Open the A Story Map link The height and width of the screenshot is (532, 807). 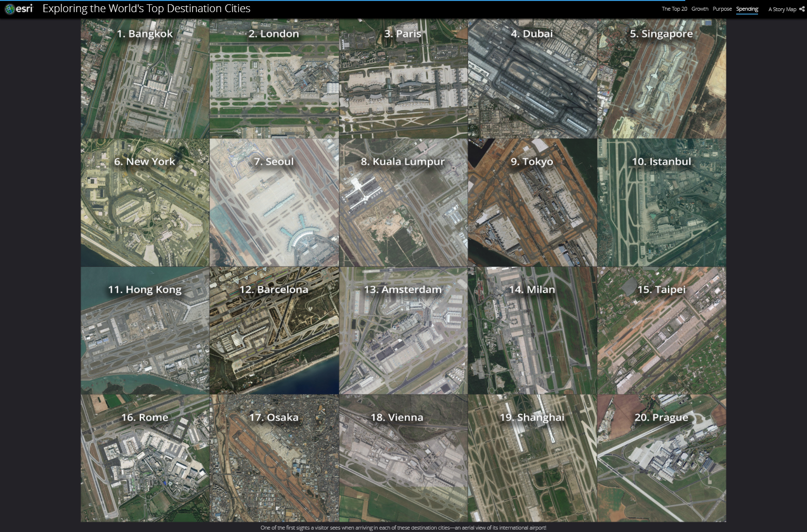[x=782, y=9]
